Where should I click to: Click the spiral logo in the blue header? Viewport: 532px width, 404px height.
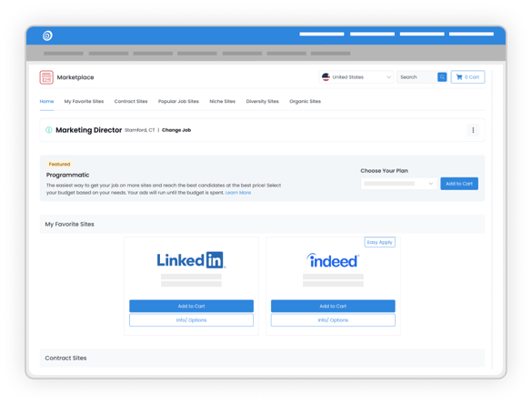[x=47, y=35]
